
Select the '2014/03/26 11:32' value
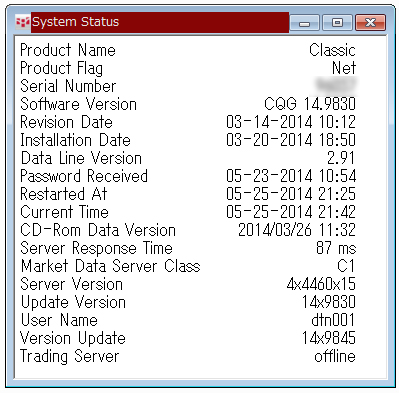(x=297, y=230)
